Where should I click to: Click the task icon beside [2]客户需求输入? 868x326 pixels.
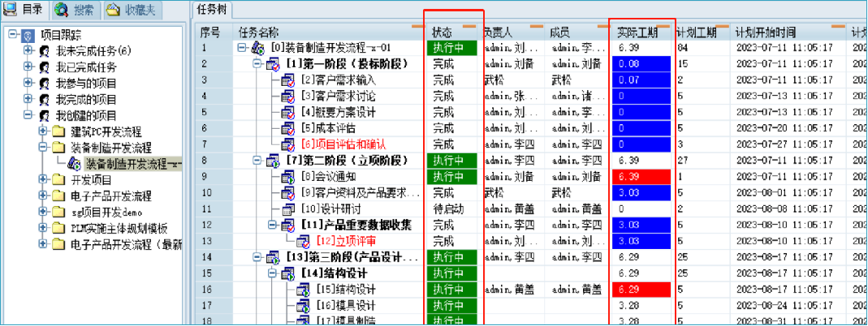[288, 80]
